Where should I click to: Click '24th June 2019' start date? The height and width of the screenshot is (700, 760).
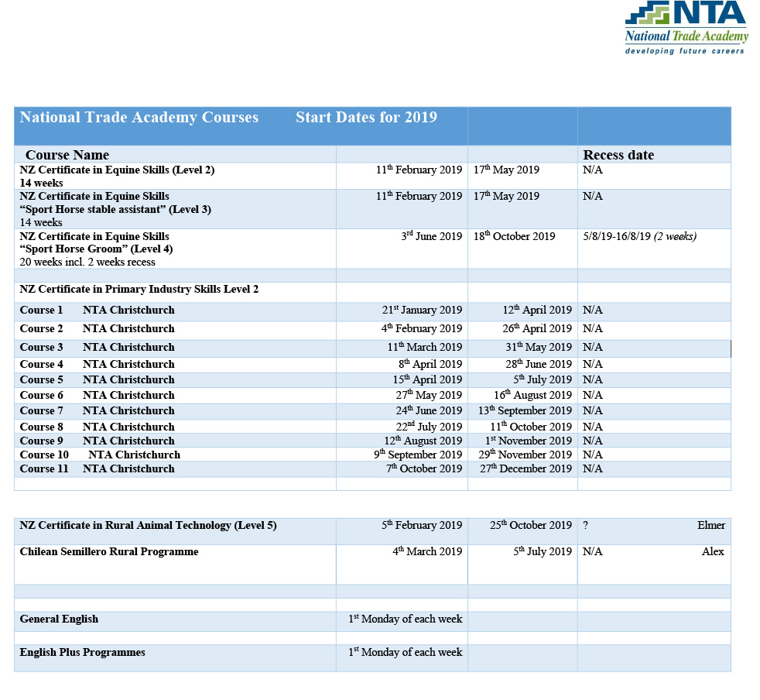point(429,410)
